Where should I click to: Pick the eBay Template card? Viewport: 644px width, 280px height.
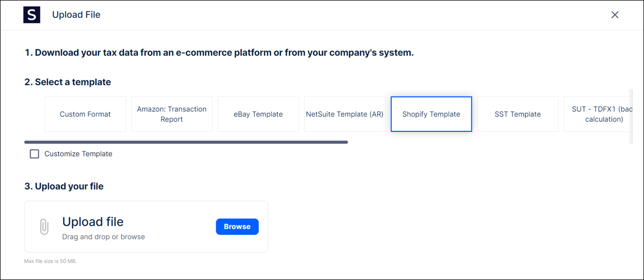[258, 114]
